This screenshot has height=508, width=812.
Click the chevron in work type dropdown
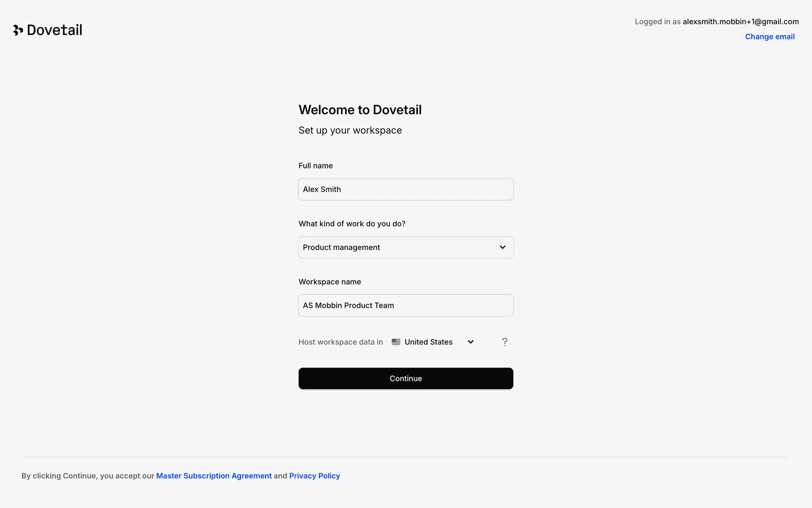click(502, 247)
